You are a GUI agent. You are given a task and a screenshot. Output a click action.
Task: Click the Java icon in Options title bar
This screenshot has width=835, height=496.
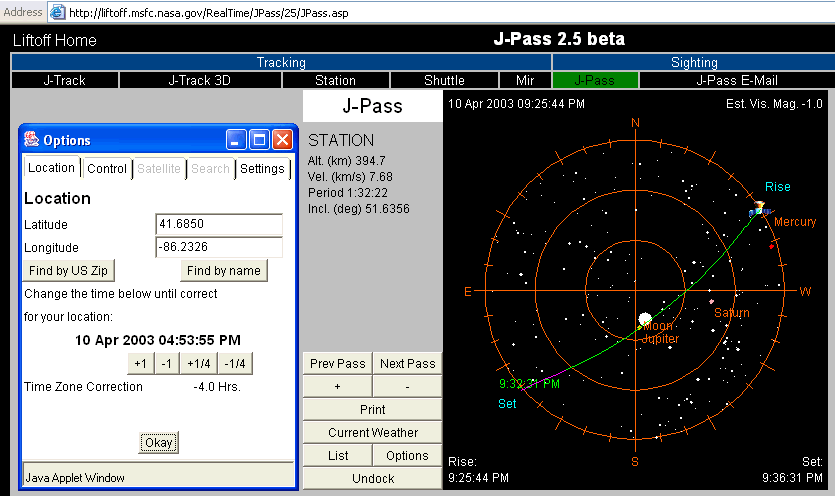32,140
